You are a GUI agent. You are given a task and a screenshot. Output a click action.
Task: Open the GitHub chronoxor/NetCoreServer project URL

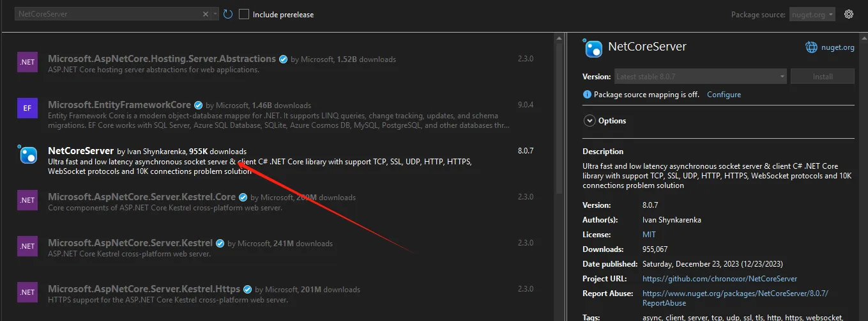[x=720, y=279]
